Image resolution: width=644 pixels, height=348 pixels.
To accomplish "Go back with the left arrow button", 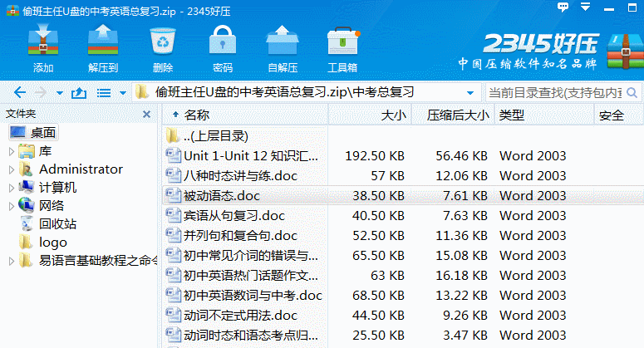I will [20, 92].
